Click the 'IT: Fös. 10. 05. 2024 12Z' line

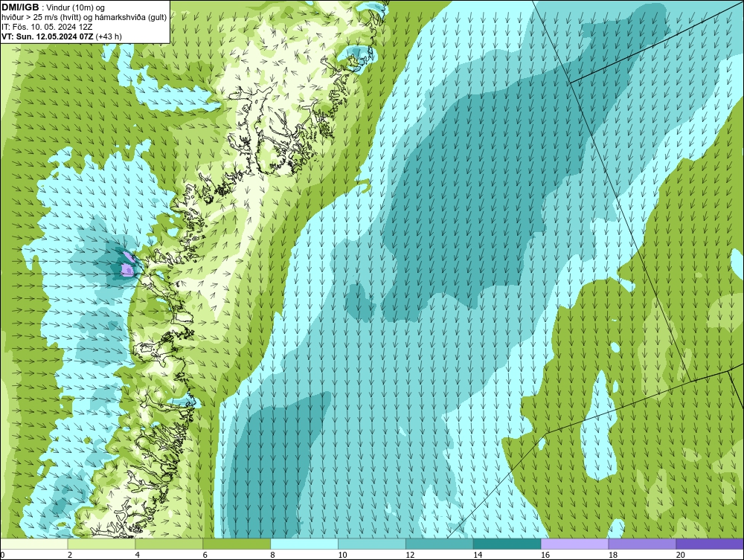coord(47,27)
